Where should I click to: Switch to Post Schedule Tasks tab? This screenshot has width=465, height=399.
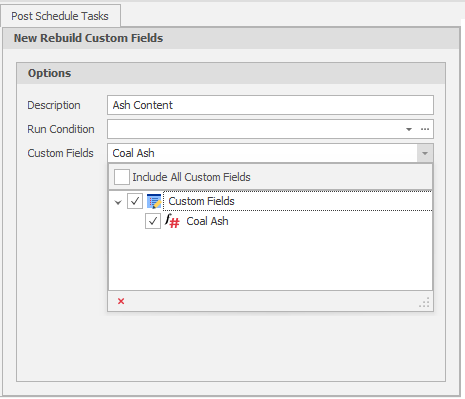coord(60,16)
